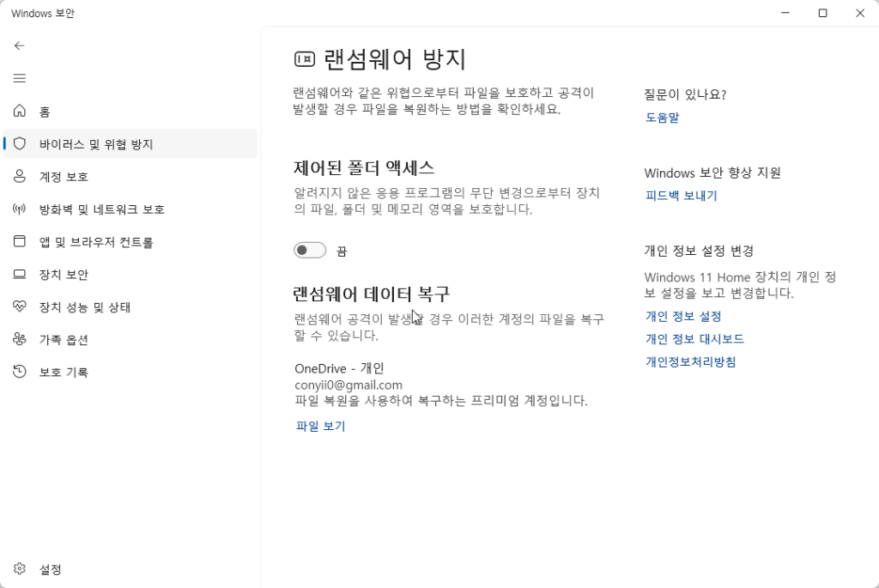The width and height of the screenshot is (879, 588).
Task: Close the Windows 보안 window
Action: pos(860,13)
